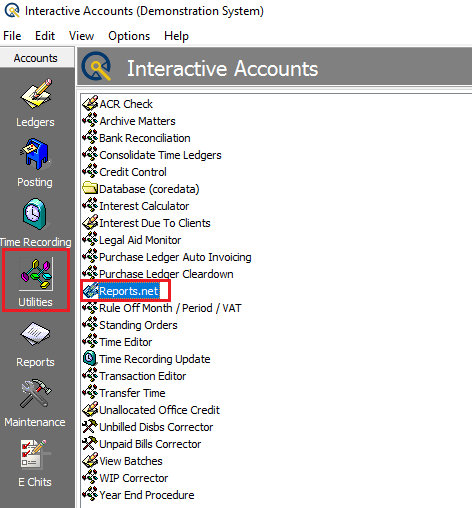
Task: Select the Utilities sidebar icon
Action: [36, 274]
